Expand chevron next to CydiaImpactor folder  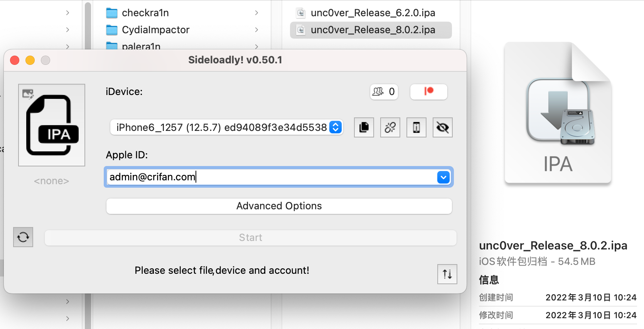coord(256,30)
